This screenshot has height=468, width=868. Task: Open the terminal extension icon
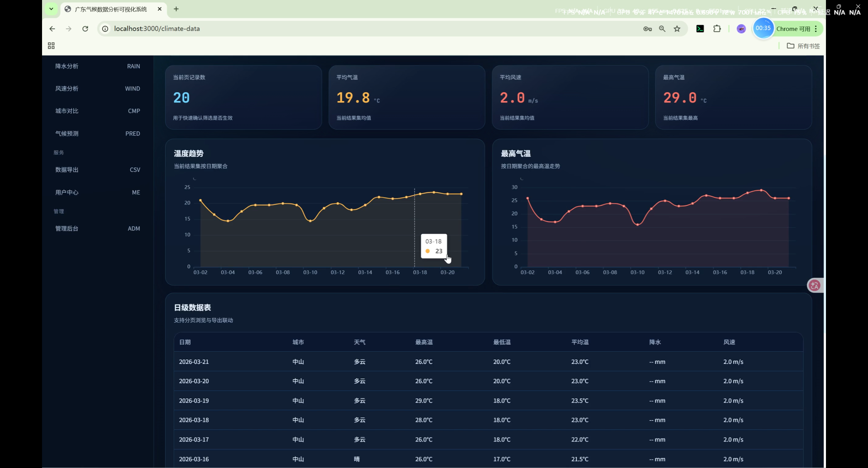pyautogui.click(x=700, y=29)
